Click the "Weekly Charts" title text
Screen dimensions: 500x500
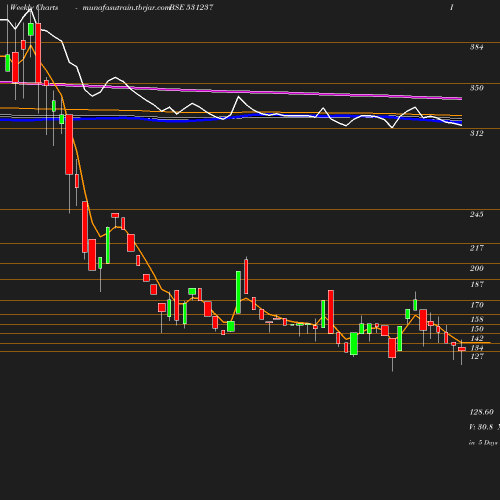[34, 7]
